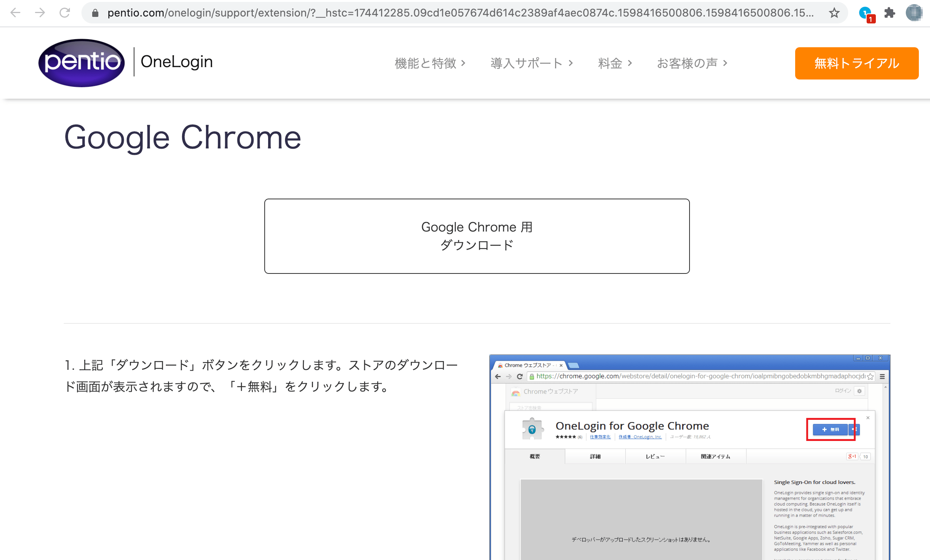Expand the 導入サポート menu
Screen dimensions: 930x560
[532, 63]
